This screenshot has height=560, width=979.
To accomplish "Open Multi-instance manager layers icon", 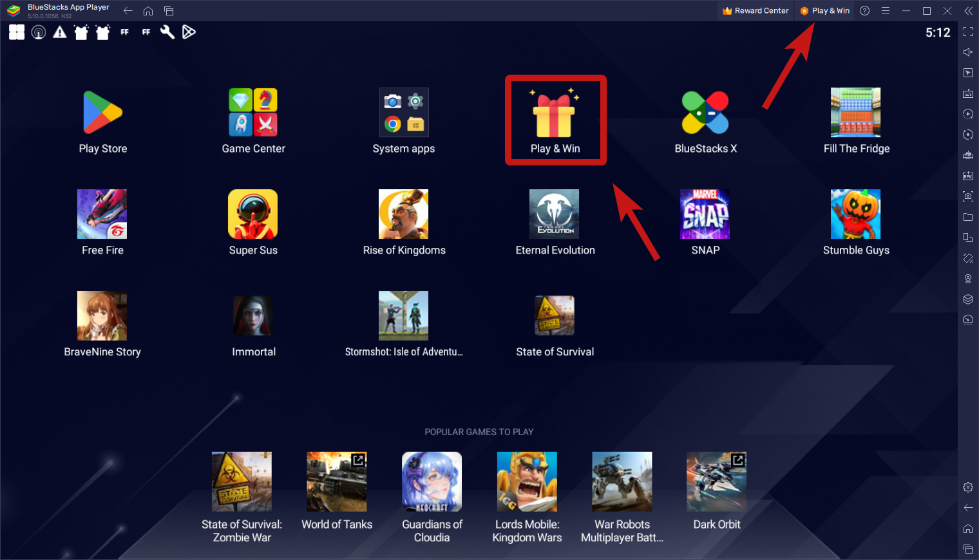I will click(x=968, y=299).
